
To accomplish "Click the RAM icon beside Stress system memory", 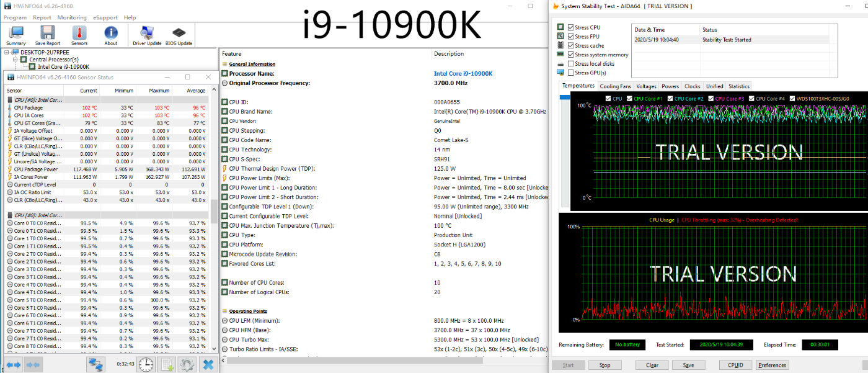I will [x=560, y=55].
